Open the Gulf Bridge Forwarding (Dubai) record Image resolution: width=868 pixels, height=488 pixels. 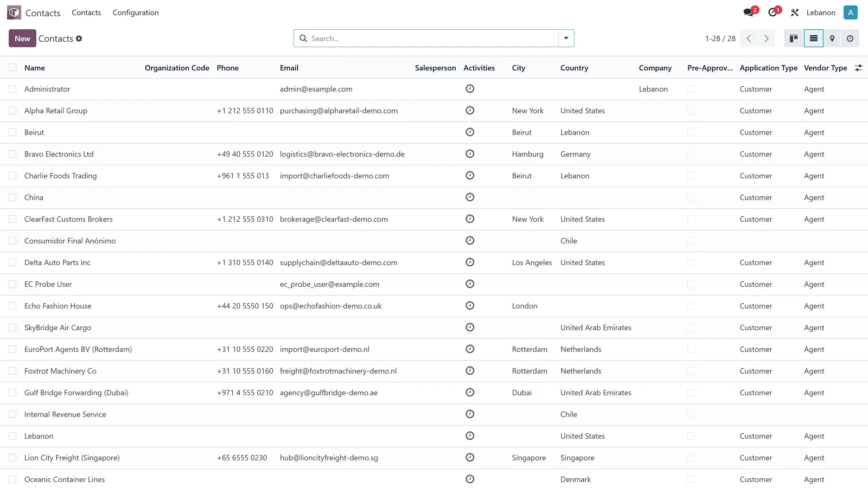pyautogui.click(x=76, y=393)
